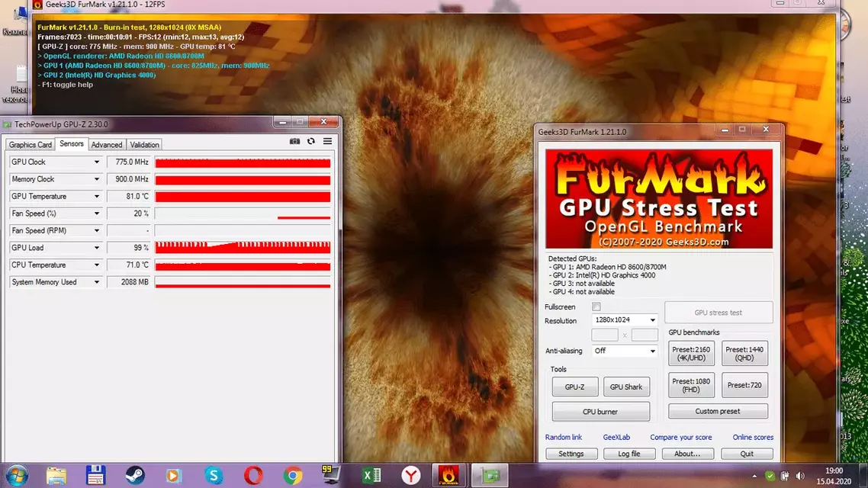Open the Resolution dropdown showing 1280x1024
Image resolution: width=868 pixels, height=488 pixels.
point(625,319)
